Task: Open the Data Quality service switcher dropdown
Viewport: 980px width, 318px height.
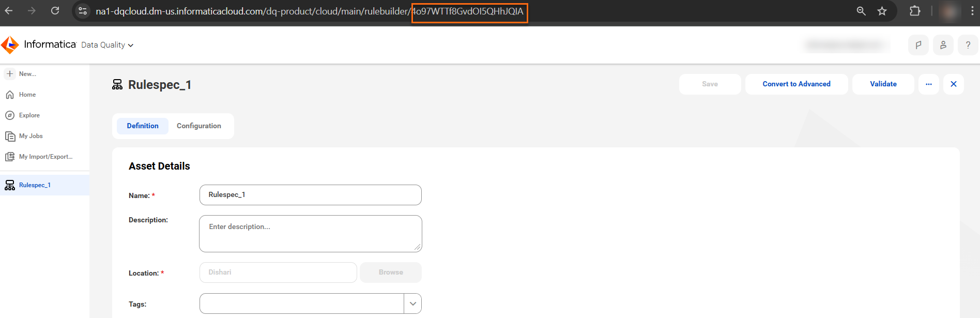Action: pyautogui.click(x=108, y=45)
